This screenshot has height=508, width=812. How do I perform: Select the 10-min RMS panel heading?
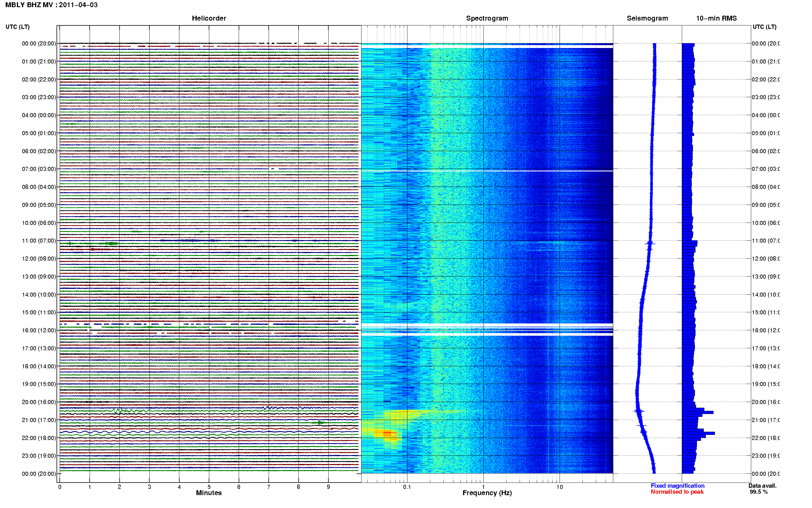(x=716, y=18)
